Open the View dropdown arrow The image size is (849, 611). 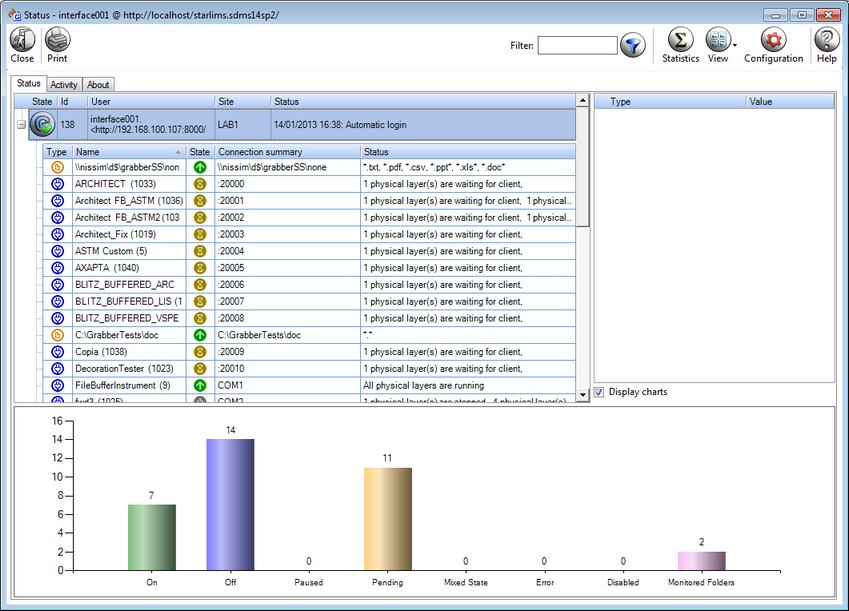[x=735, y=46]
